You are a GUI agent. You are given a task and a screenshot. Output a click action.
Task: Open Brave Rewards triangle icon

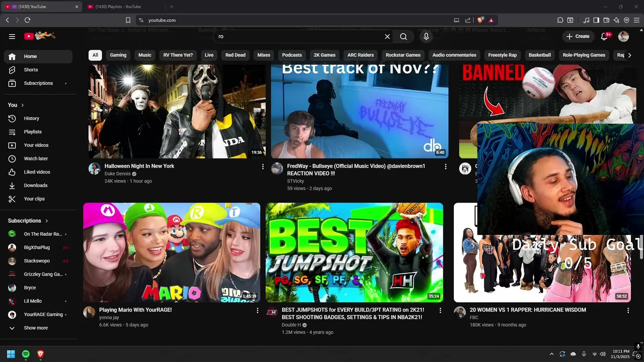(x=491, y=20)
